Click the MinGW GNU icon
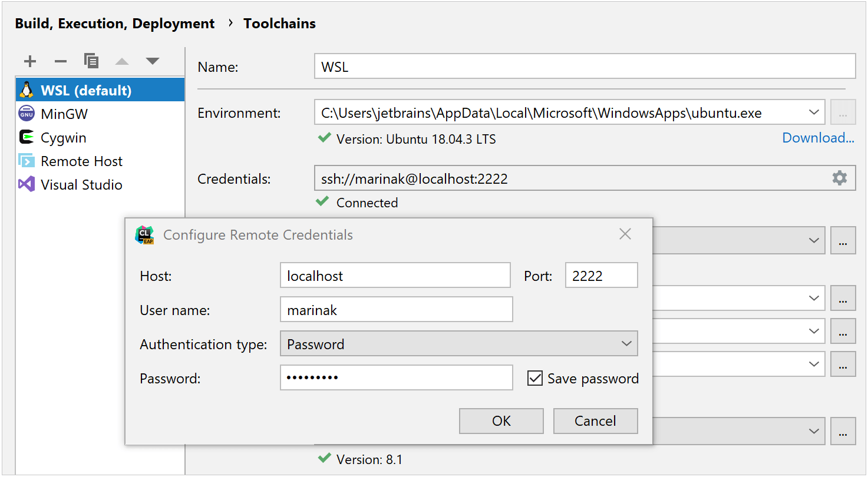The width and height of the screenshot is (868, 477). point(27,114)
